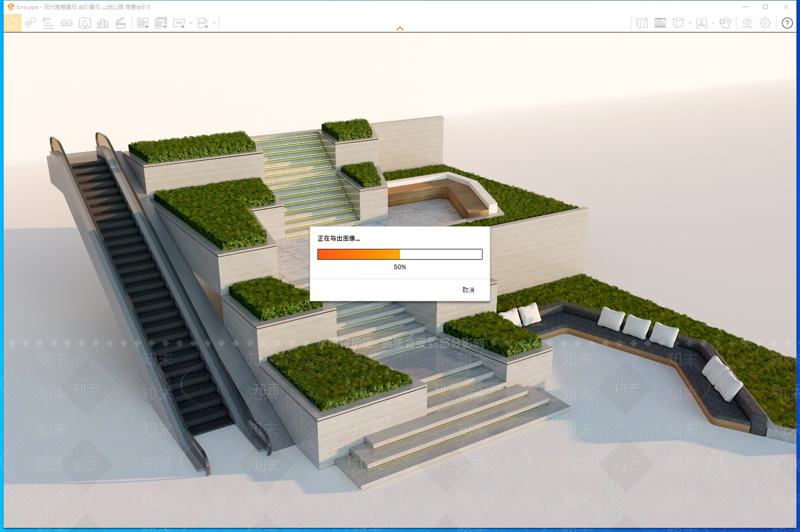Open the video editor clapperboard icon
Image resolution: width=800 pixels, height=532 pixels.
(120, 23)
